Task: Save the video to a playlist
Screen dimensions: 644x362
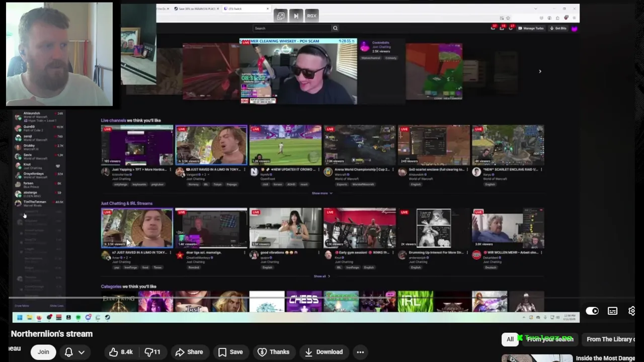Action: (x=230, y=352)
